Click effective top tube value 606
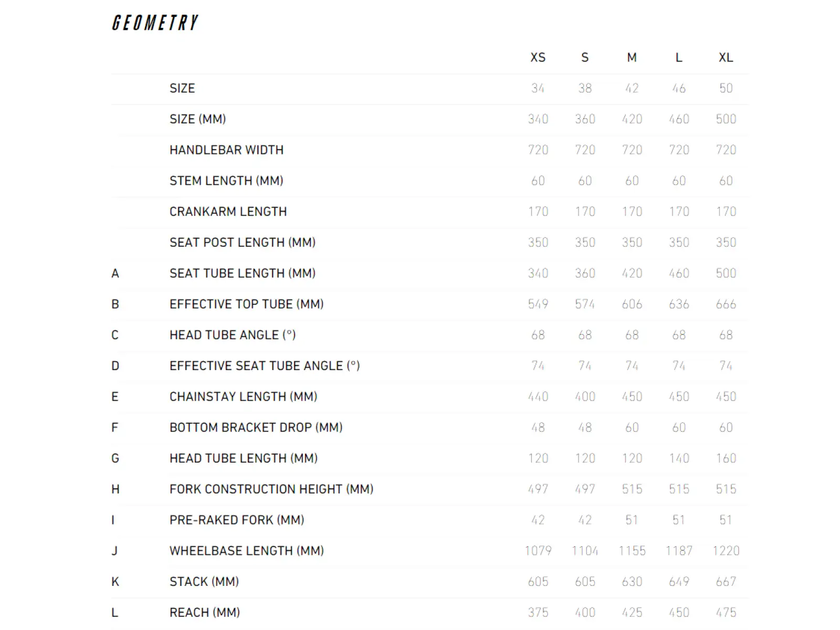 pos(632,304)
